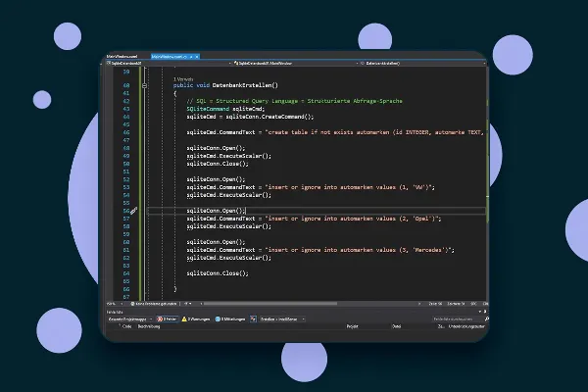Click the build filter icon in Fehlerliste
The image size is (588, 392).
(x=253, y=319)
